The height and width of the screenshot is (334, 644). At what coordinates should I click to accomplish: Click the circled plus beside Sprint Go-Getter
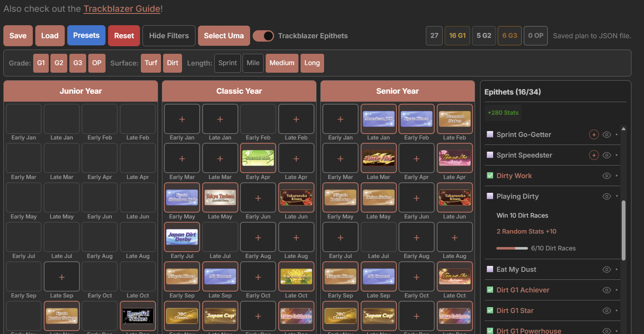(x=594, y=134)
